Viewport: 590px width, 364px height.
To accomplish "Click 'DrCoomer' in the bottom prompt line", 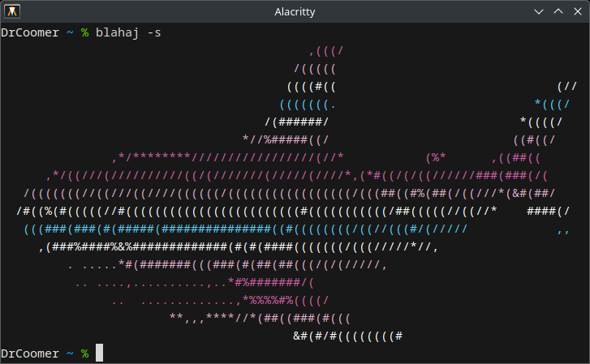I will [30, 353].
